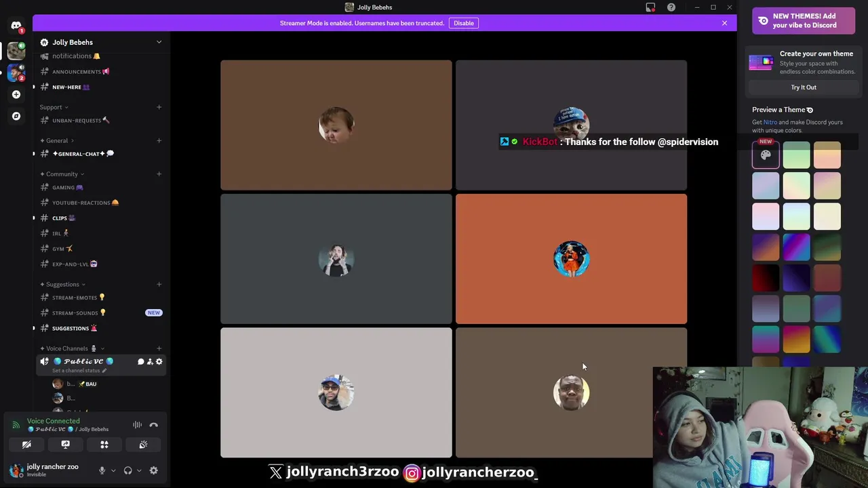Deafen with the headphones button
The height and width of the screenshot is (488, 868).
click(x=128, y=470)
